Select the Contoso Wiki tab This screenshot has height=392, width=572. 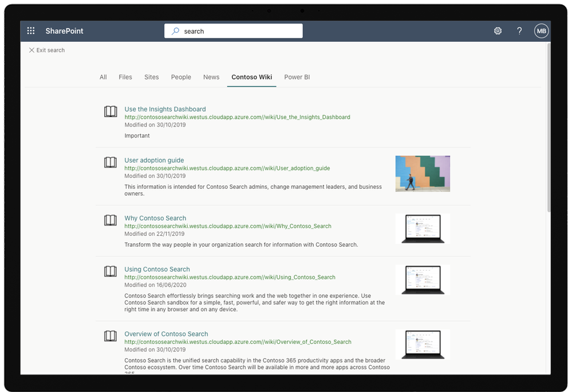pyautogui.click(x=252, y=77)
